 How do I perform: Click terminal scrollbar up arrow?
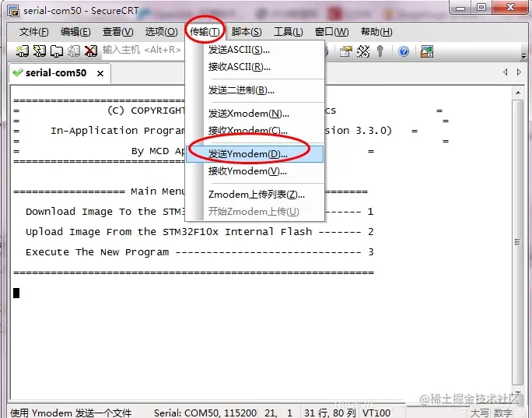click(518, 93)
